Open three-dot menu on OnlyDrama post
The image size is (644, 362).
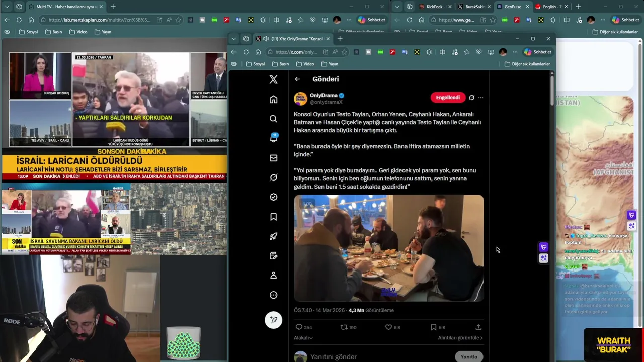[480, 98]
